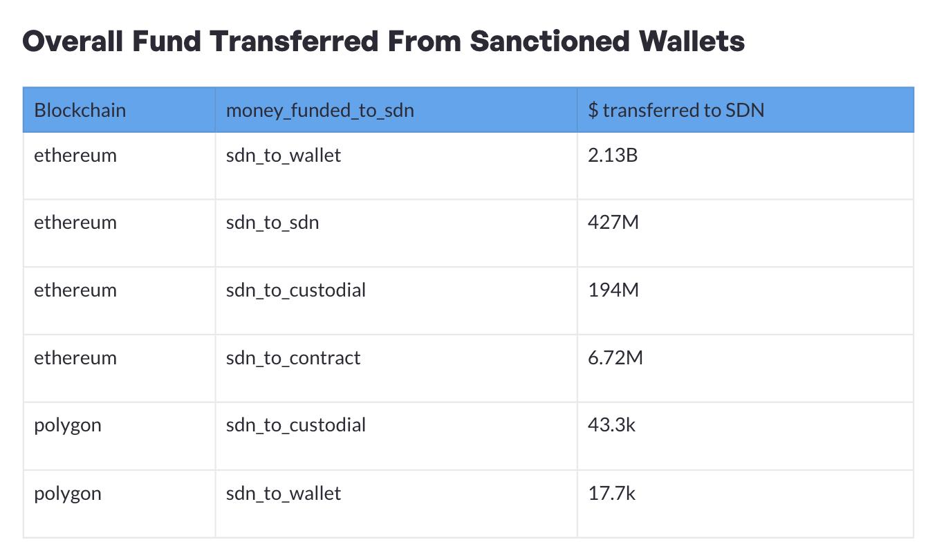Click sdn_to_wallet in the 17.7k row
Image resolution: width=946 pixels, height=560 pixels.
coord(284,494)
